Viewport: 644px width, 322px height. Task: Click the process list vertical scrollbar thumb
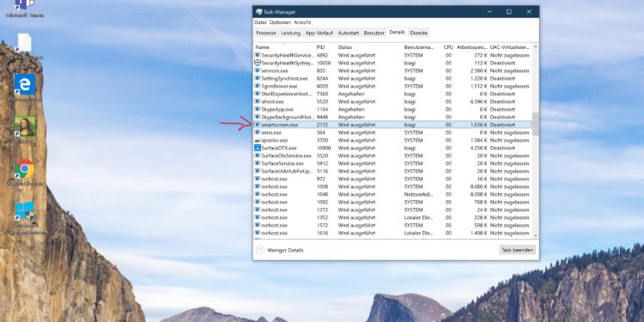click(x=535, y=124)
